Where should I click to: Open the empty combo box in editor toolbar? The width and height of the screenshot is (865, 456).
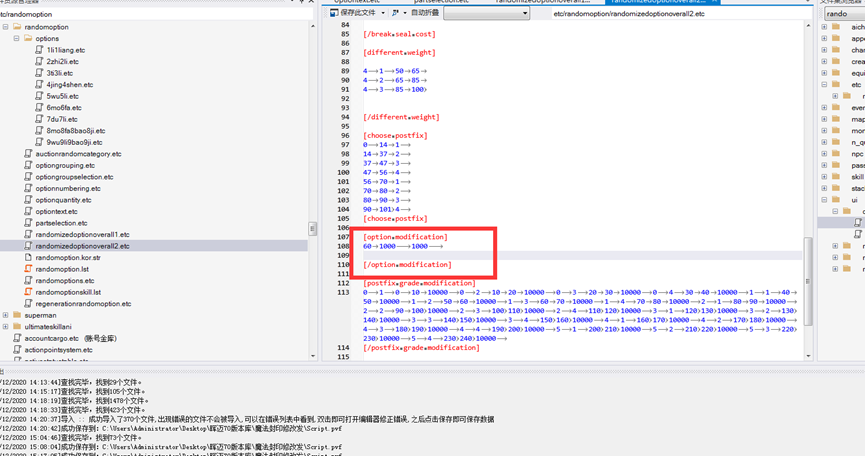tap(487, 14)
